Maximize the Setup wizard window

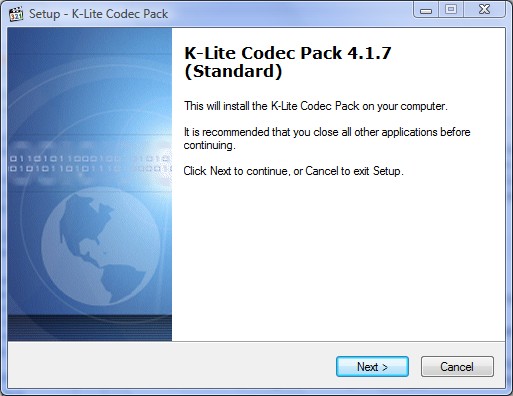[x=451, y=10]
